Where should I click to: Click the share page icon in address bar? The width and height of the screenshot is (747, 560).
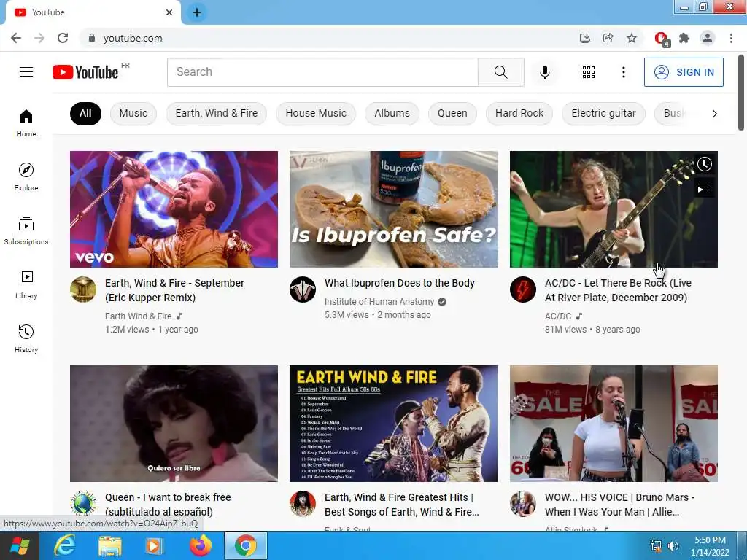608,38
